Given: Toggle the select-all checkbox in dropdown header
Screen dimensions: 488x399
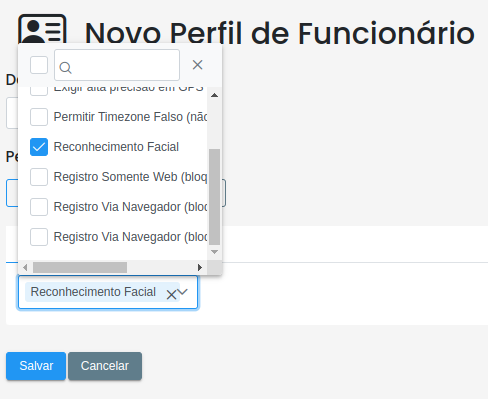Looking at the screenshot, I should (x=39, y=65).
